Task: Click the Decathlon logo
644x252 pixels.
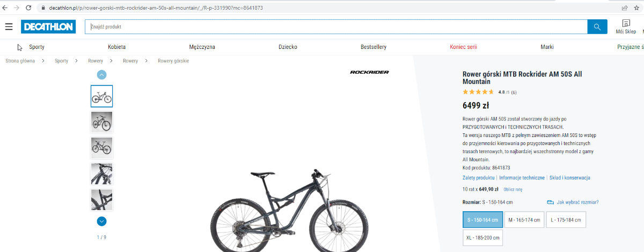Action: [x=48, y=27]
